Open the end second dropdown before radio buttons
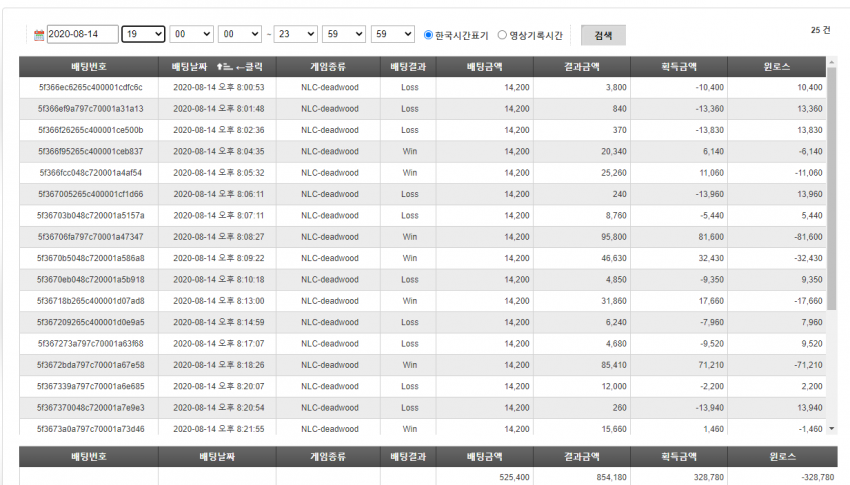Screen dimensions: 850x485 (392, 34)
